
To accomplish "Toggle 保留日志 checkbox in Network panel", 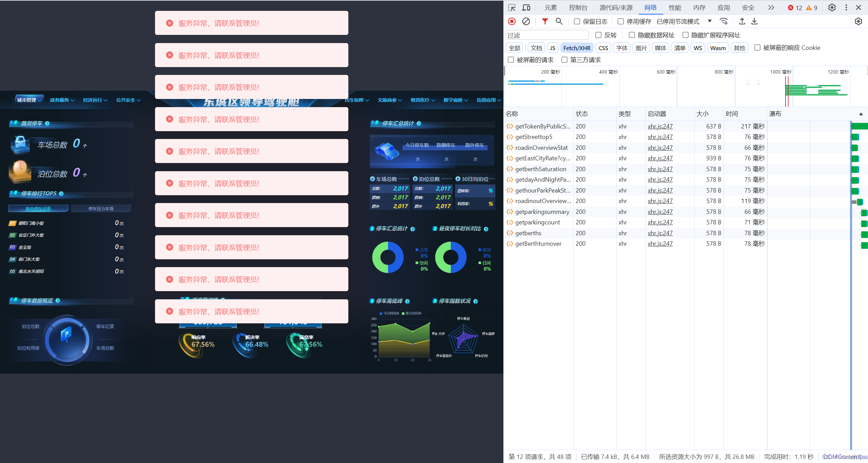I will (576, 21).
